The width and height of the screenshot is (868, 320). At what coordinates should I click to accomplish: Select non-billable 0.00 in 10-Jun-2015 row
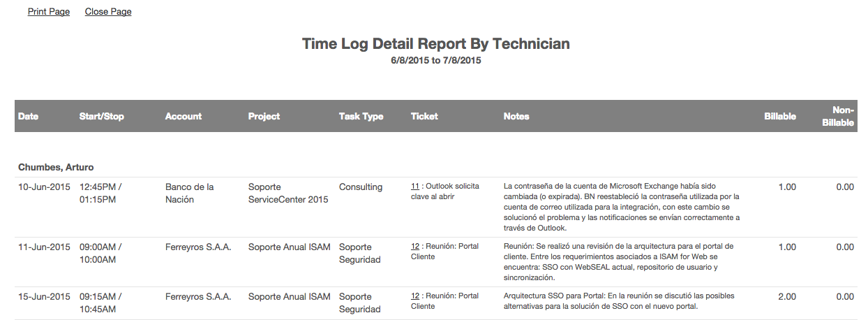[845, 187]
